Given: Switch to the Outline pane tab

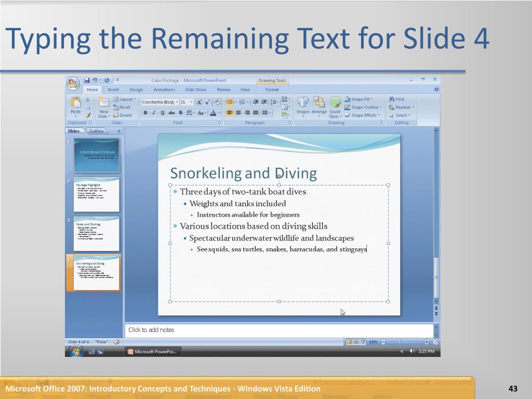Looking at the screenshot, I should [96, 131].
